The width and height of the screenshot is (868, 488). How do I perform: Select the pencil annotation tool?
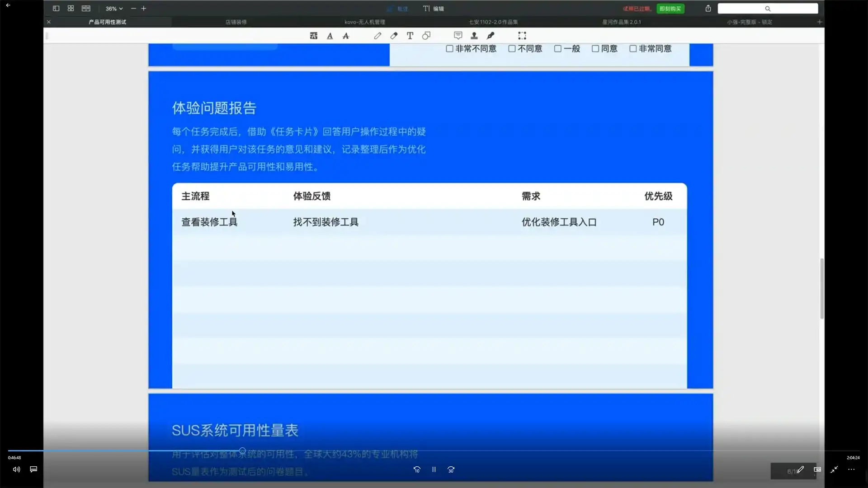tap(377, 36)
